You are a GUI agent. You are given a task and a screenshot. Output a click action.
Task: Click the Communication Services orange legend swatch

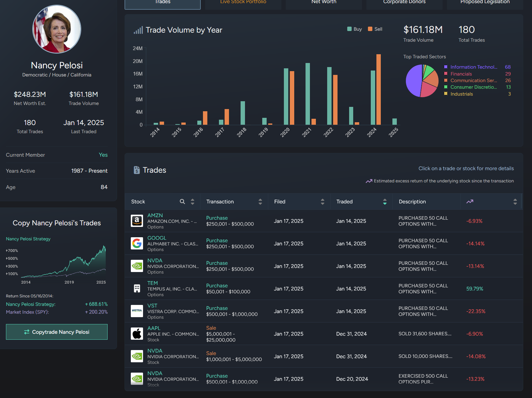[x=446, y=80]
